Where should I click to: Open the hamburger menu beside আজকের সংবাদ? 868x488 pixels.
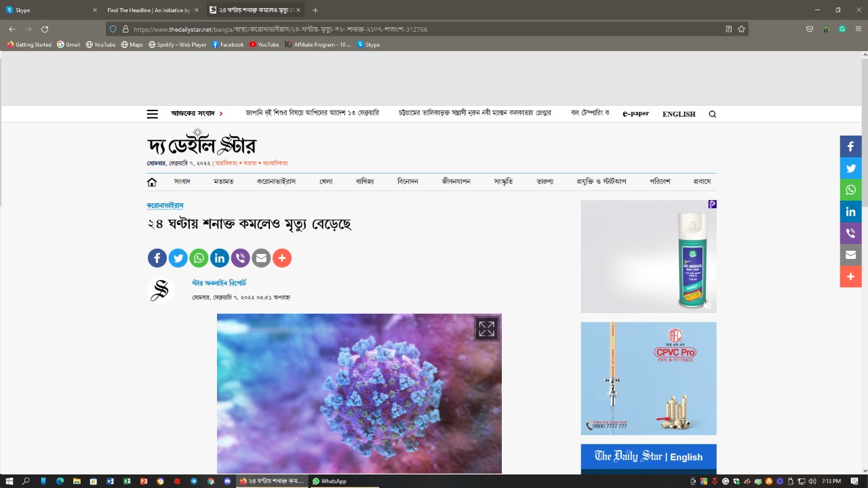click(x=152, y=114)
